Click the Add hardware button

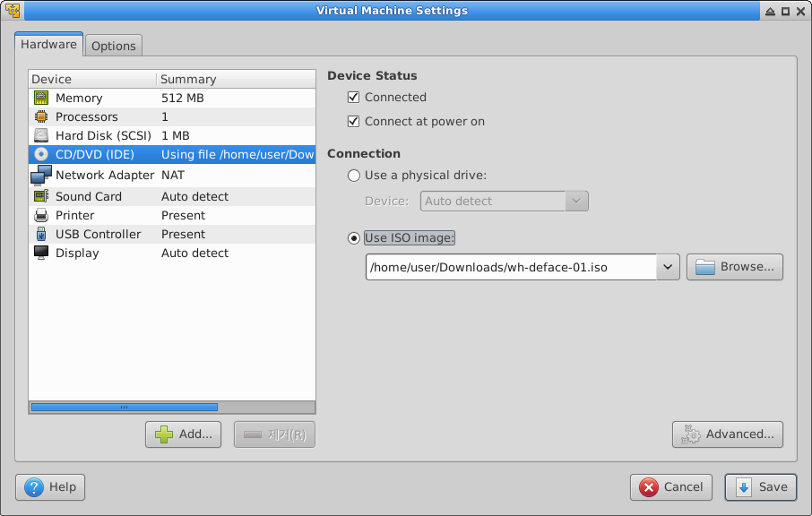[x=184, y=434]
